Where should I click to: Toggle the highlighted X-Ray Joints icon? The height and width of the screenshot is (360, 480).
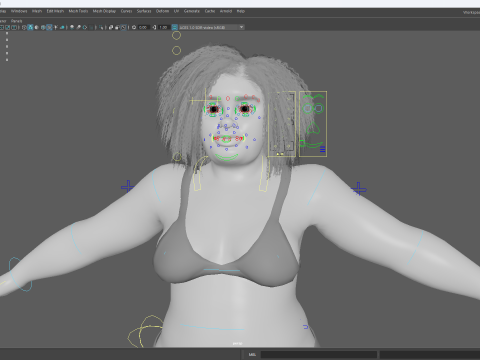point(123,27)
